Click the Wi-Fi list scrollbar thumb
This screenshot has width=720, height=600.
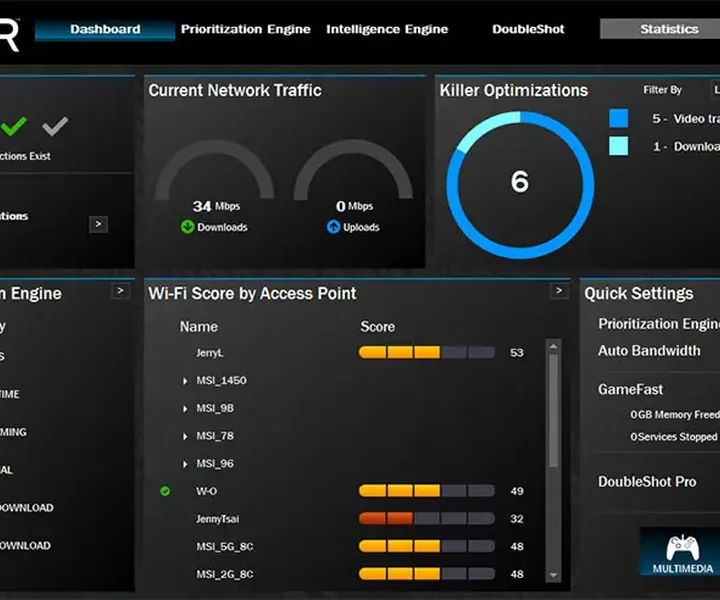pyautogui.click(x=553, y=410)
